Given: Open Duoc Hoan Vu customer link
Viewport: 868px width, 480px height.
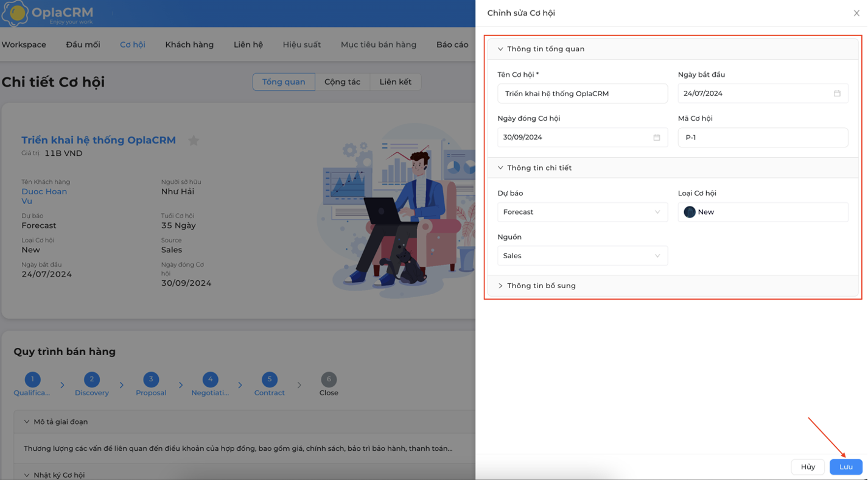Looking at the screenshot, I should 44,196.
